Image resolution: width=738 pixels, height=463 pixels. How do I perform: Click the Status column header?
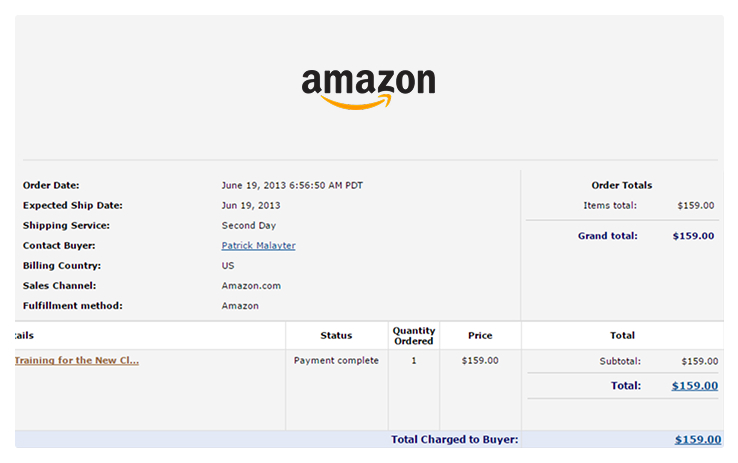click(x=336, y=336)
